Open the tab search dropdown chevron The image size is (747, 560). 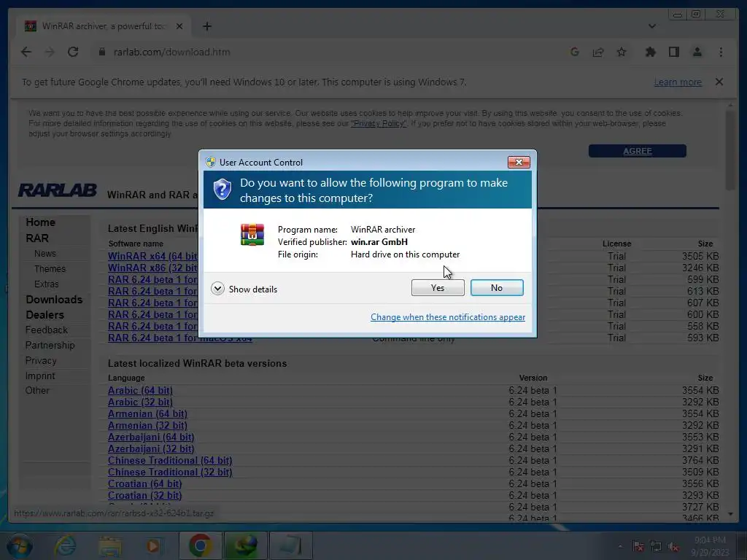pyautogui.click(x=652, y=26)
